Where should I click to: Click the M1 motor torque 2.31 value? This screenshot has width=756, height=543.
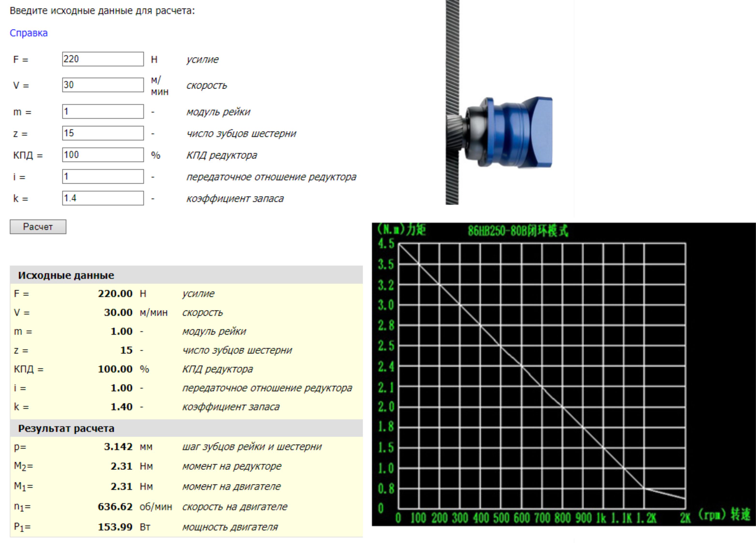click(x=121, y=486)
